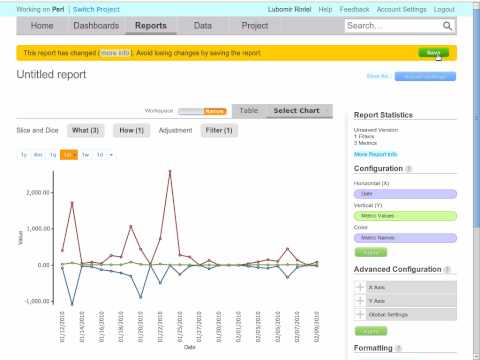480x360 pixels.
Task: Click Apply button below Global Settings
Action: tap(371, 331)
